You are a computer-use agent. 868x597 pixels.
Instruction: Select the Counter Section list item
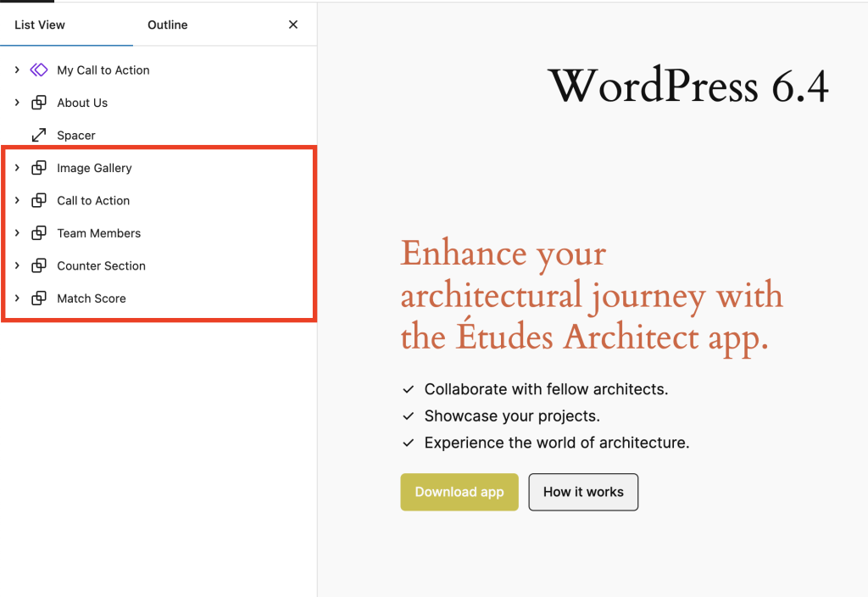(102, 265)
